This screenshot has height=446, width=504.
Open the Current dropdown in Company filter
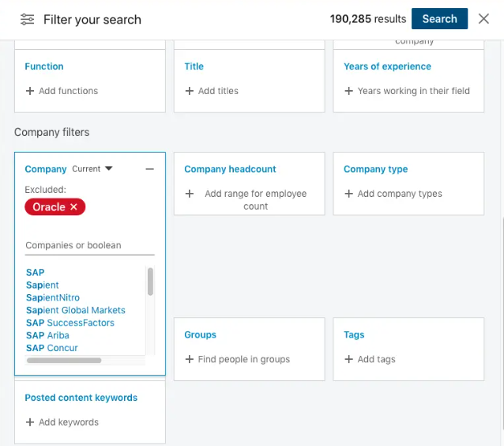(92, 168)
